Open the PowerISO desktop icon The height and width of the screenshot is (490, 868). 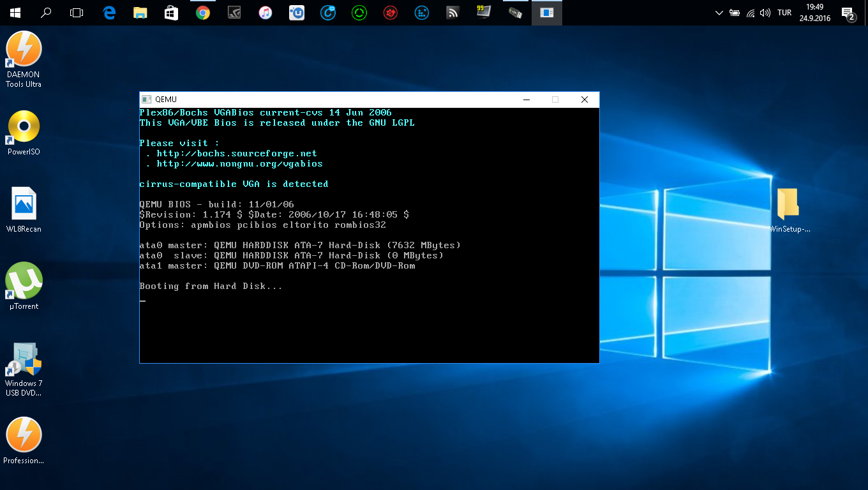point(24,126)
